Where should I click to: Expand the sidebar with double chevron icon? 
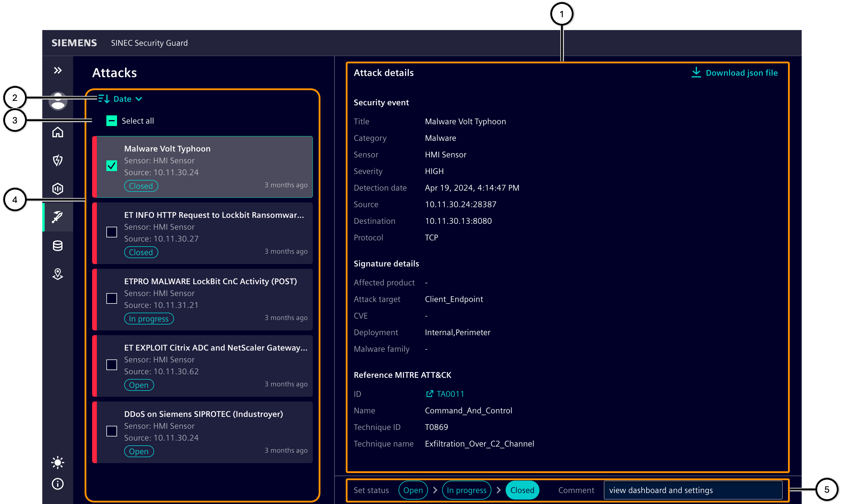(58, 70)
